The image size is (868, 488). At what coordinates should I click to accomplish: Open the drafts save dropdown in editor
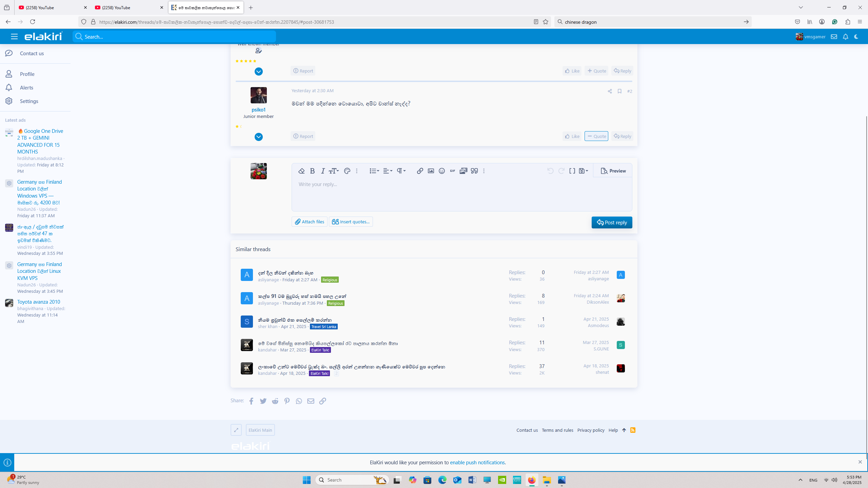(583, 171)
